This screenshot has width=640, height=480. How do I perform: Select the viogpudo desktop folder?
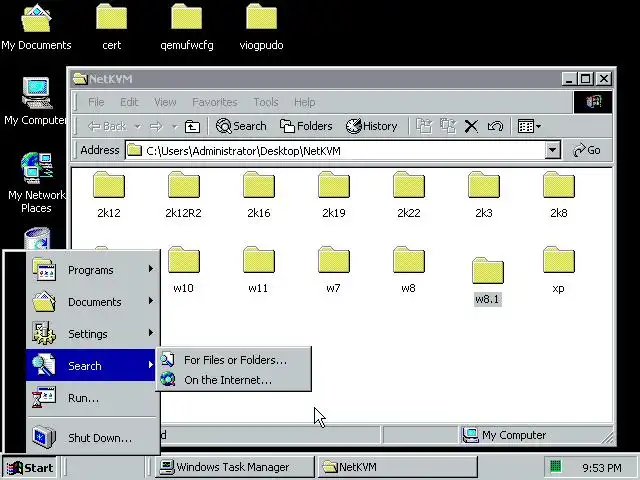pyautogui.click(x=261, y=27)
